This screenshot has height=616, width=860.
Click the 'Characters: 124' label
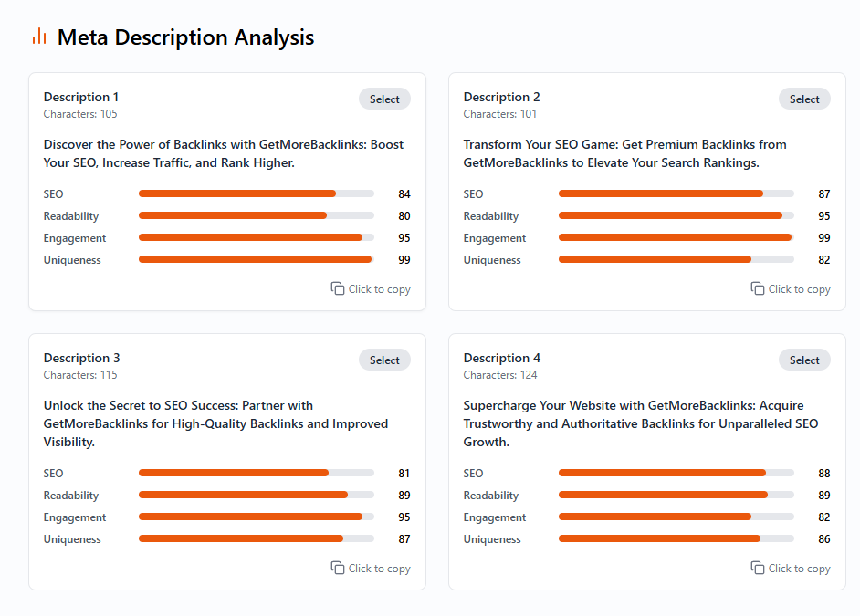500,375
